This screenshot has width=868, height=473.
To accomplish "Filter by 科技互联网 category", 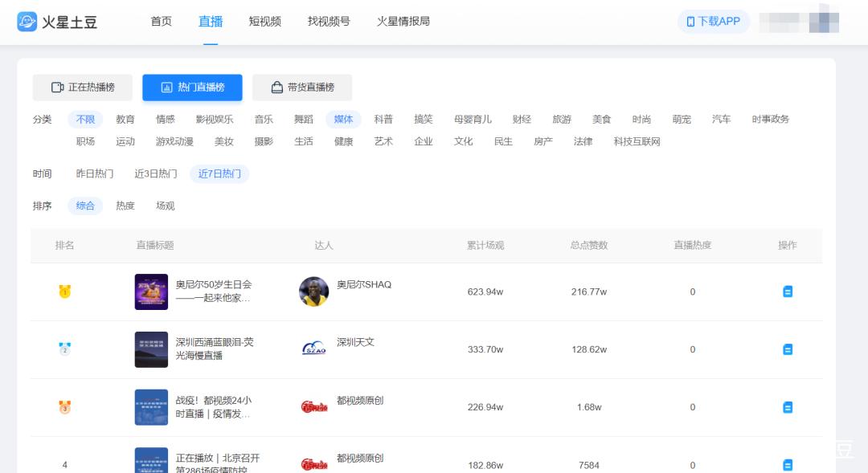I will point(637,141).
